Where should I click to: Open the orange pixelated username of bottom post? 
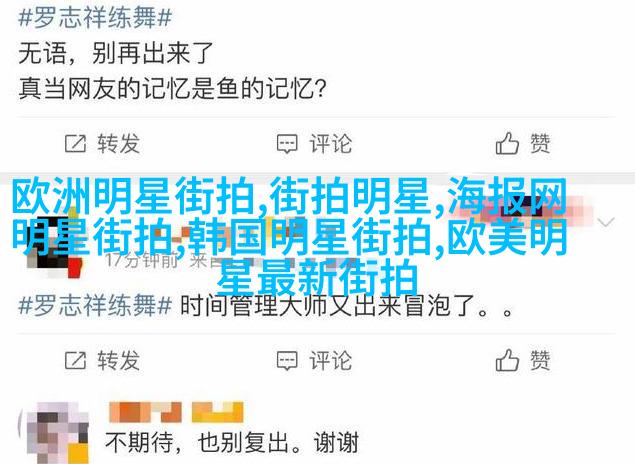coord(145,413)
